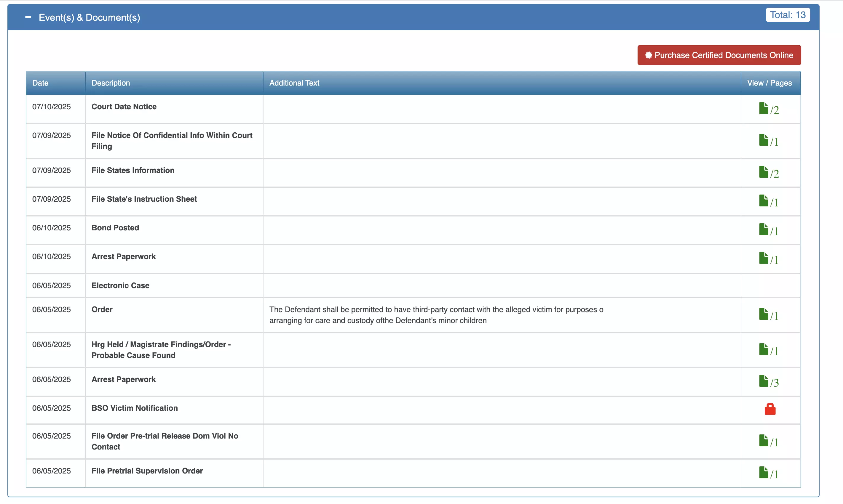843x504 pixels.
Task: Click the red lock icon for BSO Victim Notification
Action: (x=770, y=409)
